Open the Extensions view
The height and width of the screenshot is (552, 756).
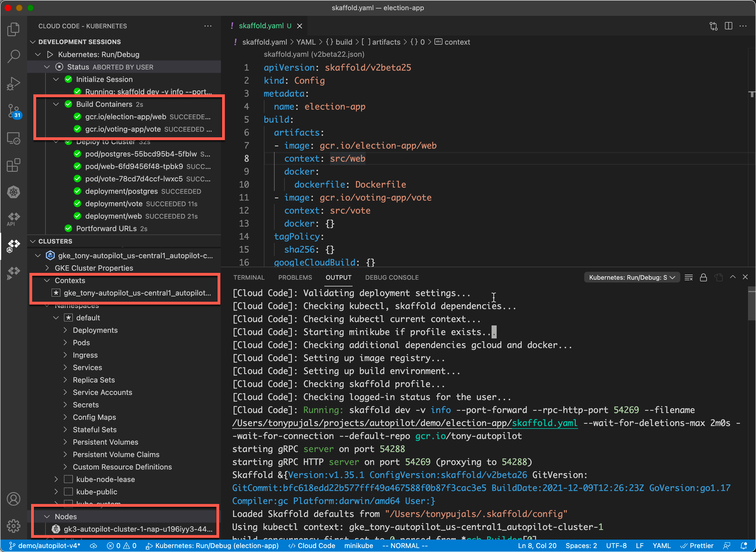click(13, 165)
